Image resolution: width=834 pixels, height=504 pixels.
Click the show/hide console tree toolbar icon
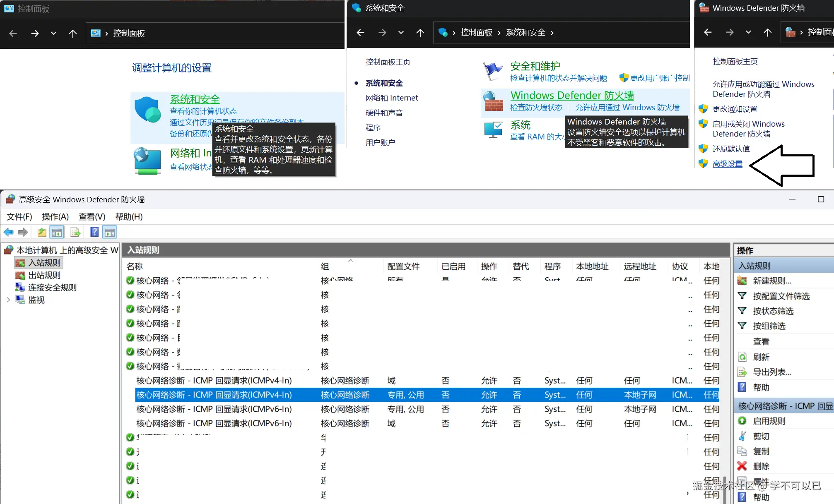pos(57,232)
